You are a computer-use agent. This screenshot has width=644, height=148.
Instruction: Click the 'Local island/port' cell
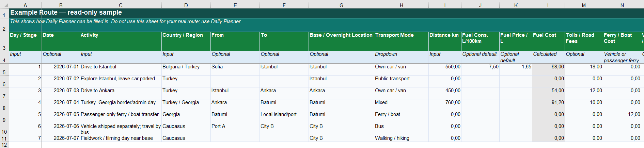(x=284, y=117)
